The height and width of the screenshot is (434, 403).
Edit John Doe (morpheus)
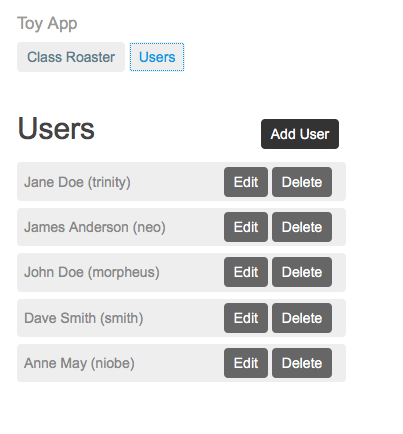point(246,272)
